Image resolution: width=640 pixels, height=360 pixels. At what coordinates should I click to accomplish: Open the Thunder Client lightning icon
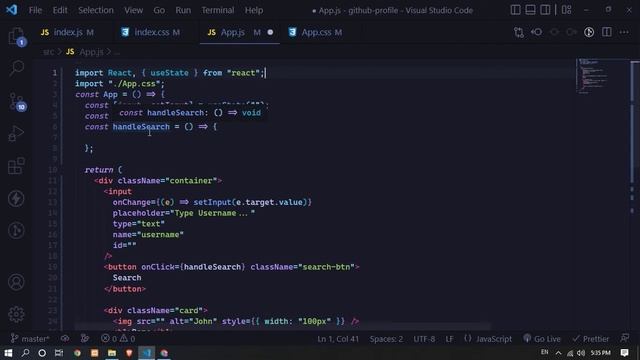coord(16,199)
